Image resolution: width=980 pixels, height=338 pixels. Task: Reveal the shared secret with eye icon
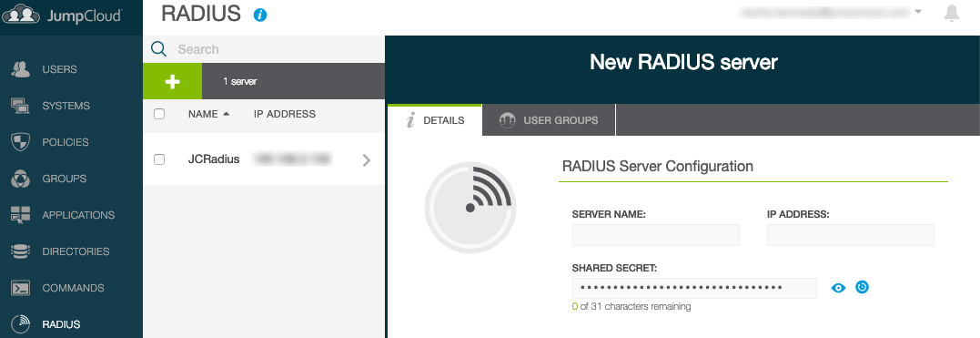tap(838, 288)
